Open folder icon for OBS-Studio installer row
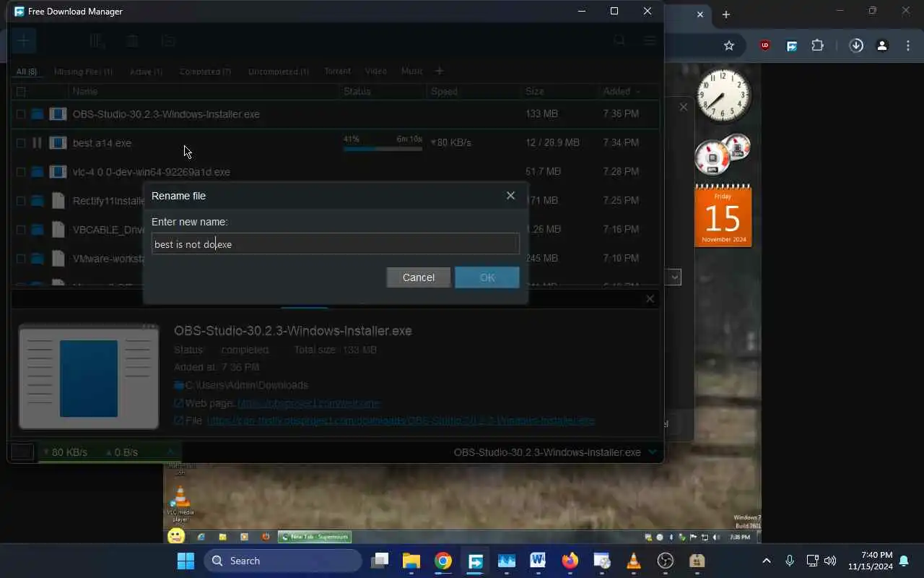 tap(37, 114)
